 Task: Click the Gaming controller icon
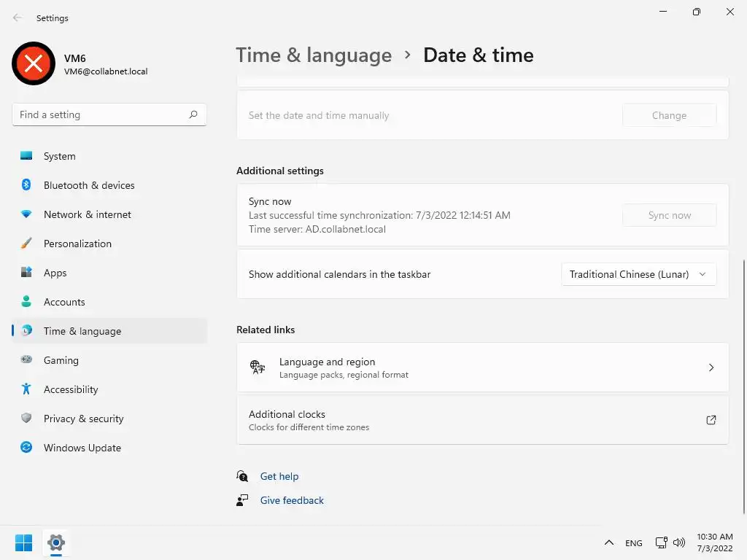coord(26,360)
